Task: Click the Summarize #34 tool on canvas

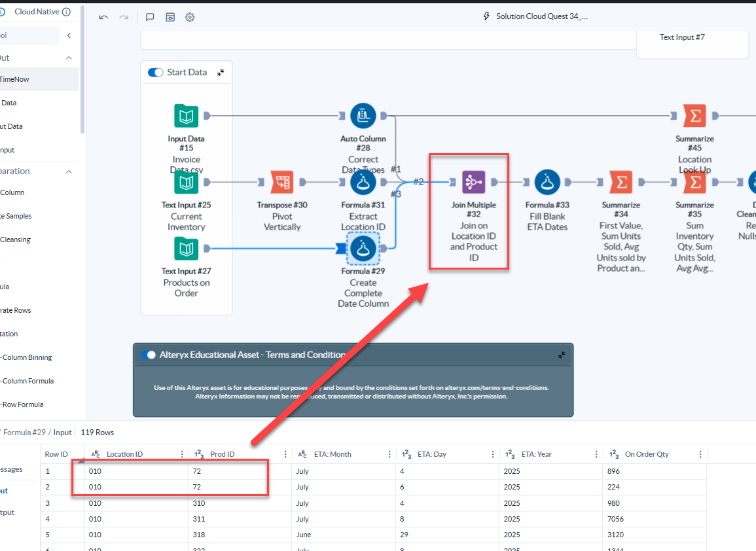Action: pyautogui.click(x=621, y=182)
